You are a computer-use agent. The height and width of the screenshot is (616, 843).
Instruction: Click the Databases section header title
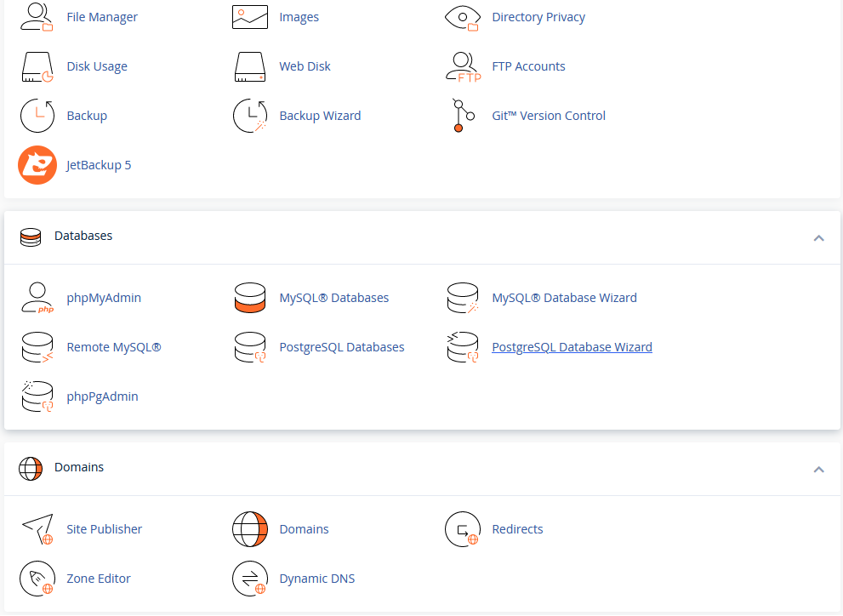[83, 236]
